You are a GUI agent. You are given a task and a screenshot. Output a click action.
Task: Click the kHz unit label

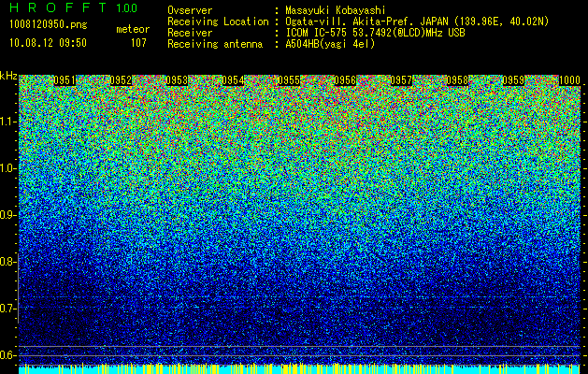point(8,76)
